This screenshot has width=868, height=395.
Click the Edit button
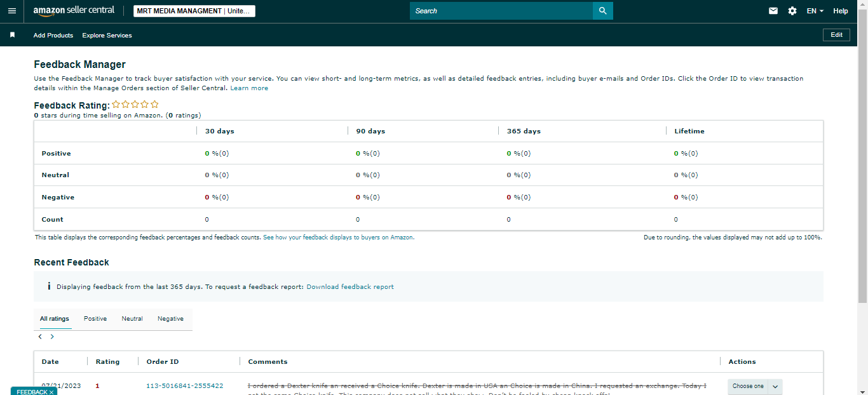click(x=836, y=35)
